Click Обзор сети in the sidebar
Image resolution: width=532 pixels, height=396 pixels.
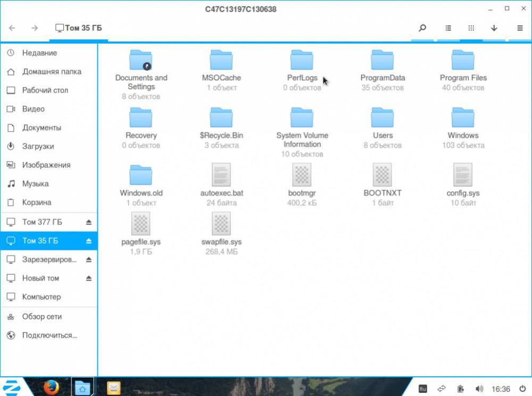coord(41,316)
